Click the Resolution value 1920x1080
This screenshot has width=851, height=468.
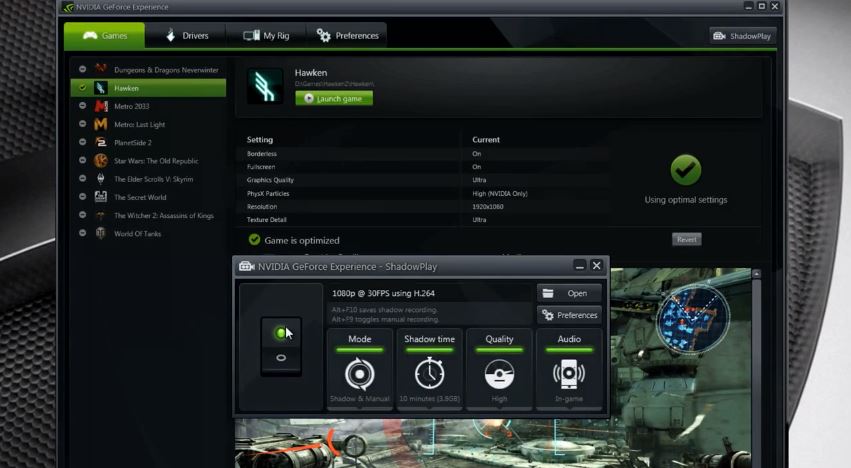487,207
